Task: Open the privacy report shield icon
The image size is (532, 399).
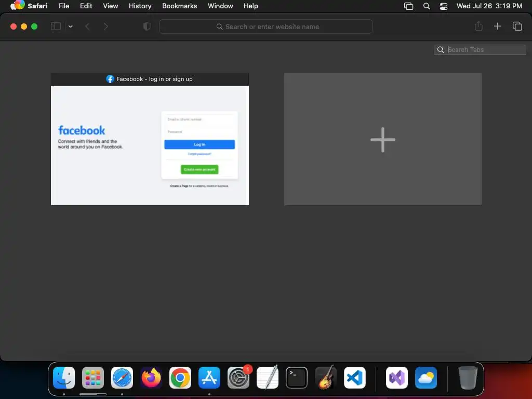Action: pos(147,26)
